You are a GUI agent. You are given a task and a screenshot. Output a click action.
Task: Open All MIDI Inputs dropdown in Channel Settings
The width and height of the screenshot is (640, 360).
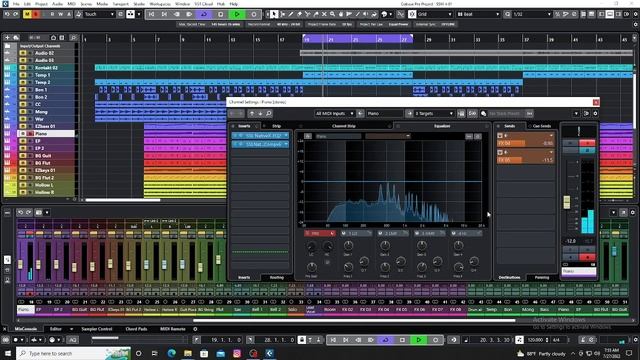334,113
